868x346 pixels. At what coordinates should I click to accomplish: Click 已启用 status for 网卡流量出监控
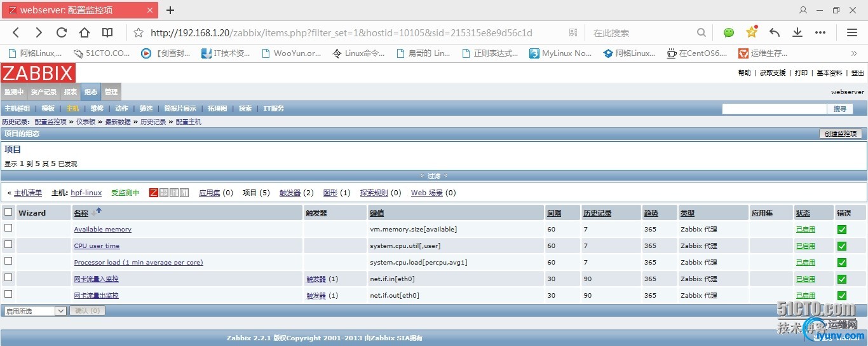click(805, 296)
